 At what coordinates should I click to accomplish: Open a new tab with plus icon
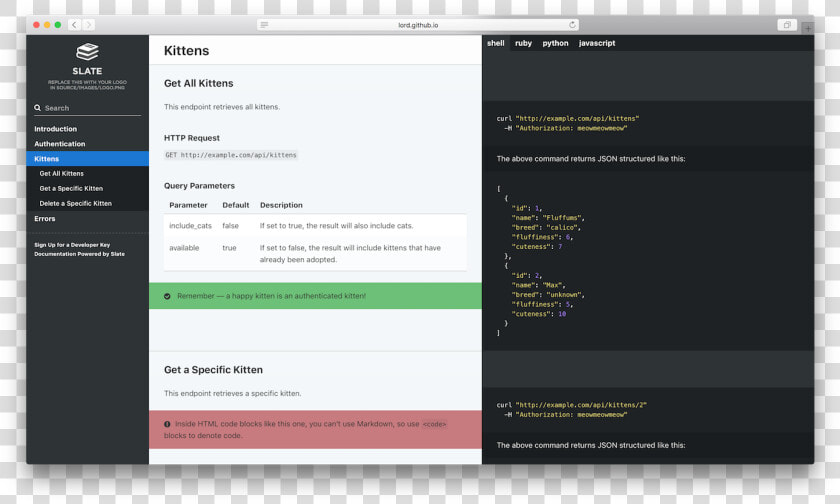pos(808,28)
